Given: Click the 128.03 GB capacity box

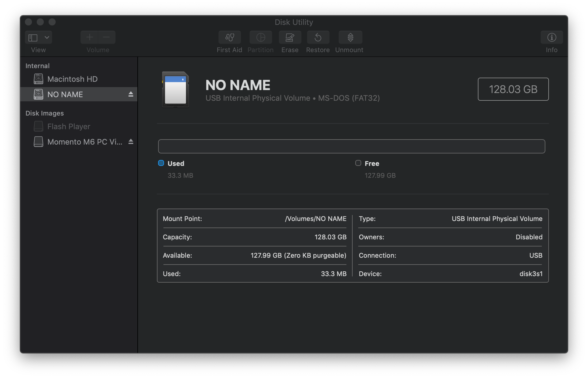Looking at the screenshot, I should click(513, 89).
